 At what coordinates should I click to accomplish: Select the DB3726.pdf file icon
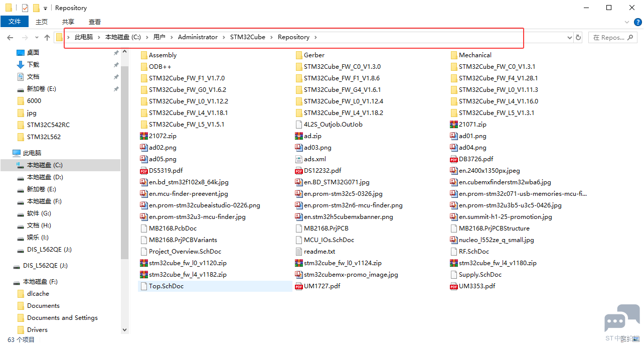[454, 159]
